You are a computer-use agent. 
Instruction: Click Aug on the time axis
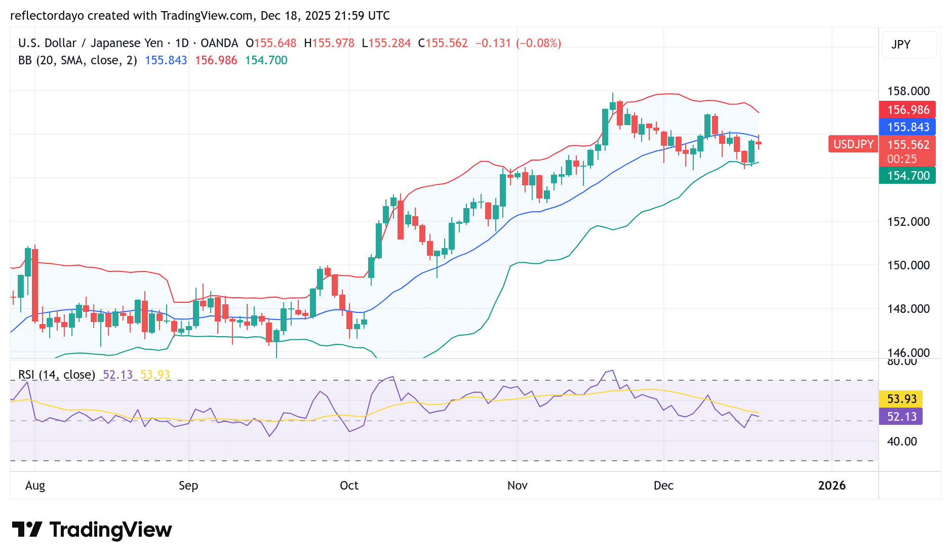click(x=34, y=486)
